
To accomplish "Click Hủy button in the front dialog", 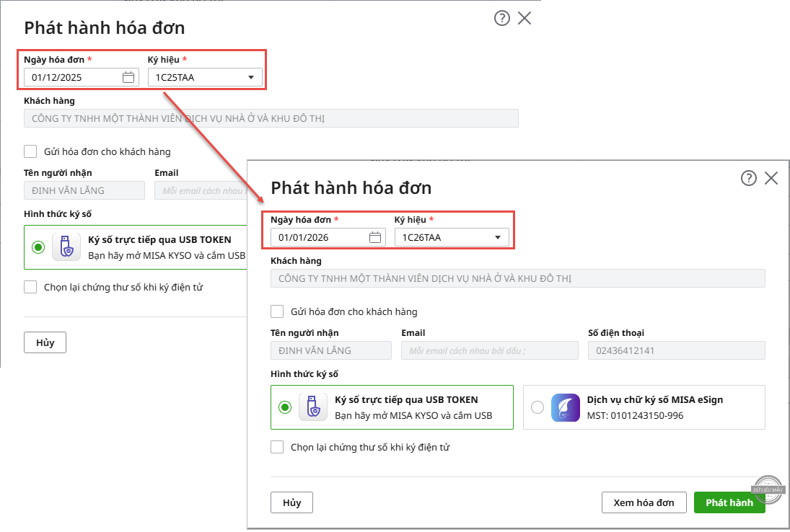I will (291, 502).
